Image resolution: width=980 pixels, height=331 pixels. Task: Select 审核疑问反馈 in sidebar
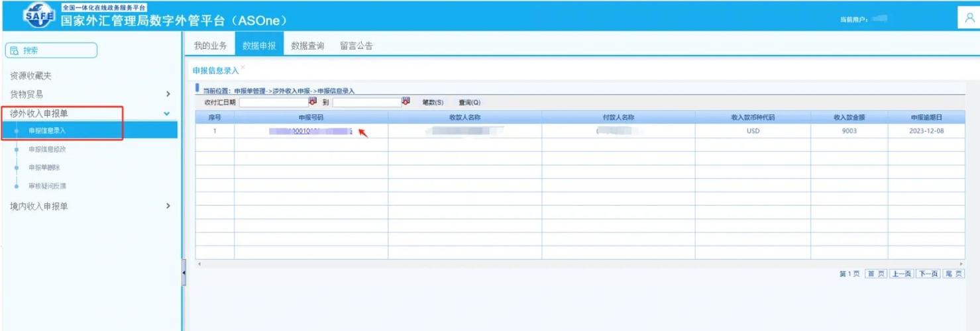(47, 186)
